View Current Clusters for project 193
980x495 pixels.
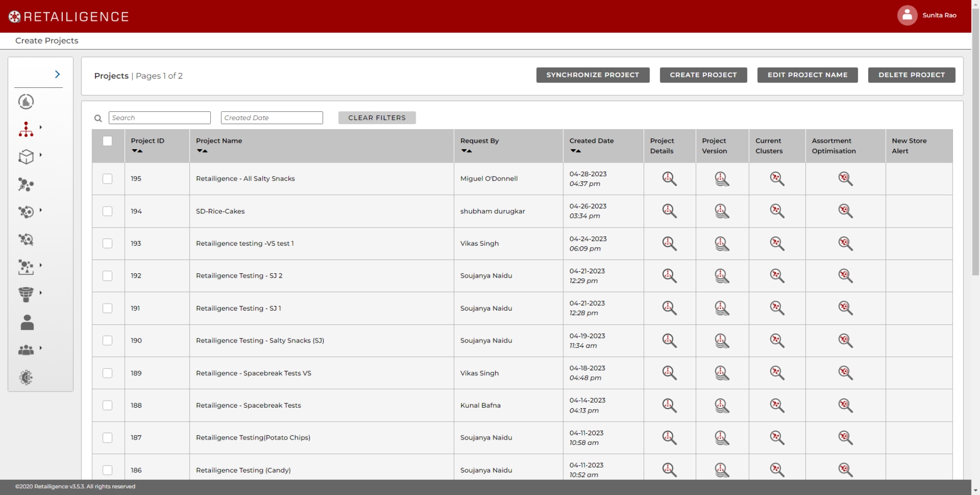(777, 243)
